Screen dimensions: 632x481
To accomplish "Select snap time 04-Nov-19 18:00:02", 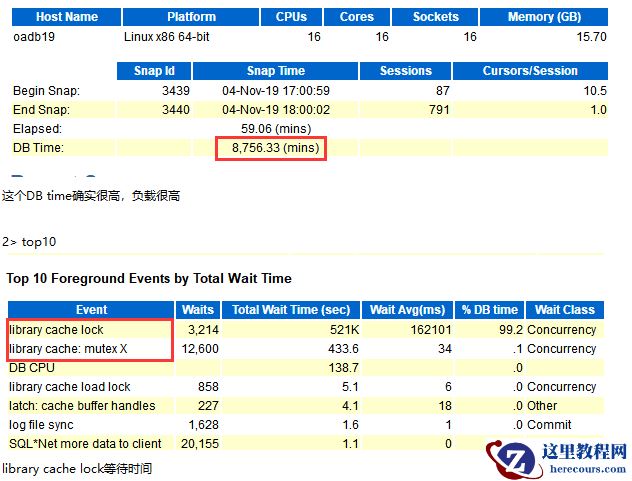I will [x=276, y=110].
